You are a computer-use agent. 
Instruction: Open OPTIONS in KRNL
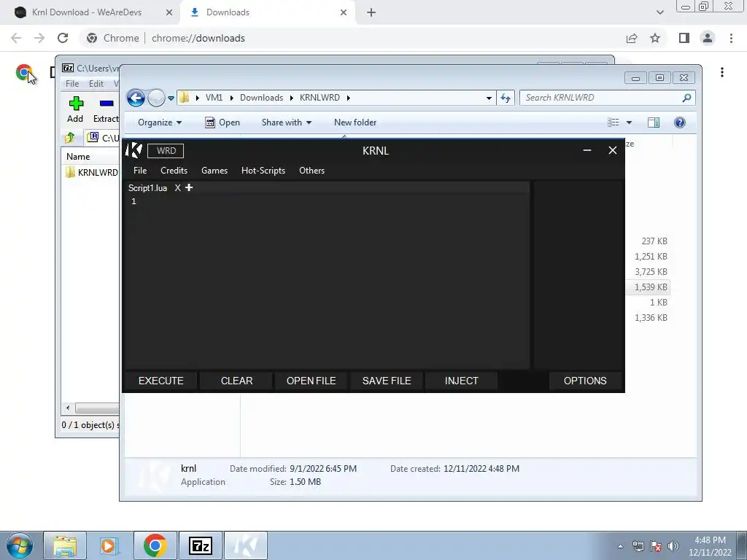pyautogui.click(x=585, y=381)
